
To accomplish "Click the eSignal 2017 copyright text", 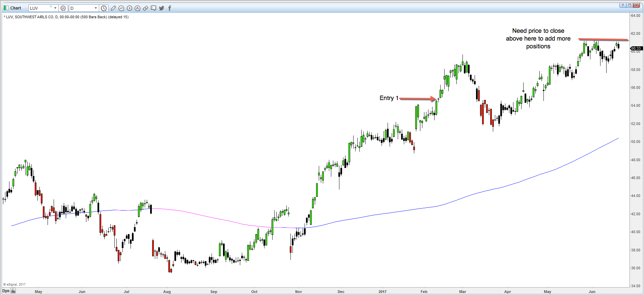I will click(15, 285).
